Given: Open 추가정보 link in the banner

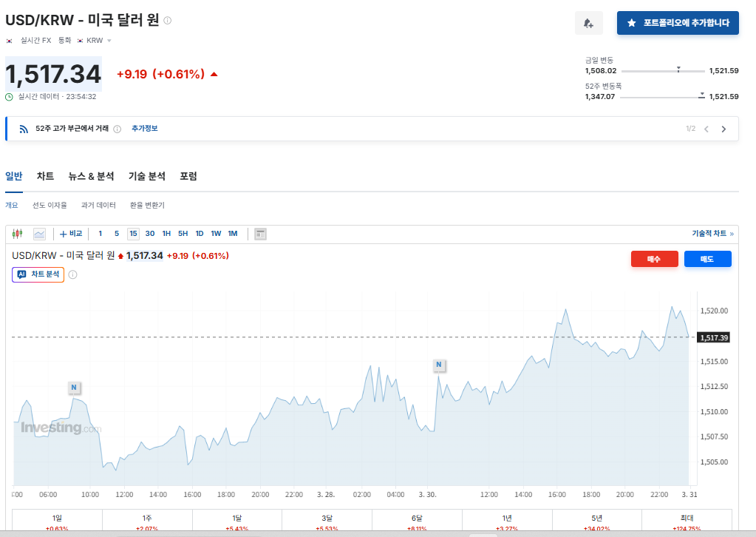Looking at the screenshot, I should [x=145, y=129].
